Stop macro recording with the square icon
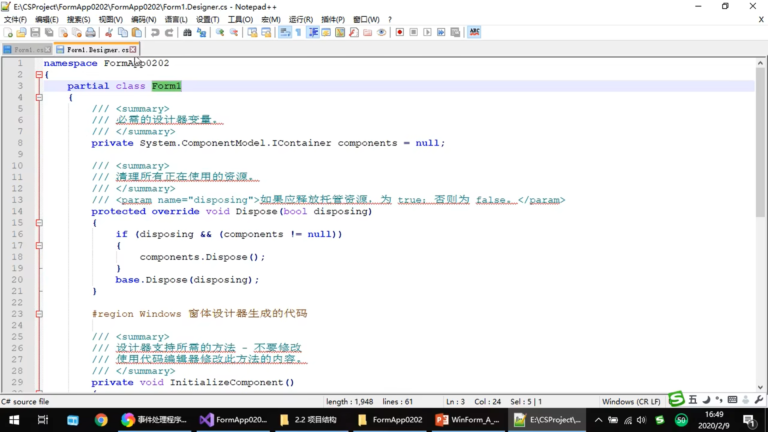This screenshot has height=432, width=768. click(x=413, y=32)
